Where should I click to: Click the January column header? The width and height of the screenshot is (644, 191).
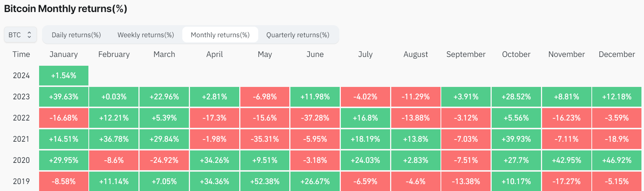point(64,54)
